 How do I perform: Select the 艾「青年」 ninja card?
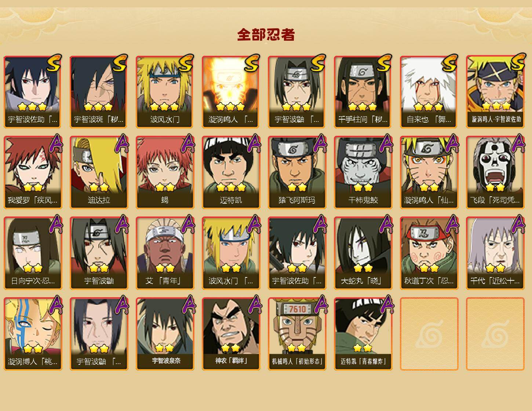point(165,253)
